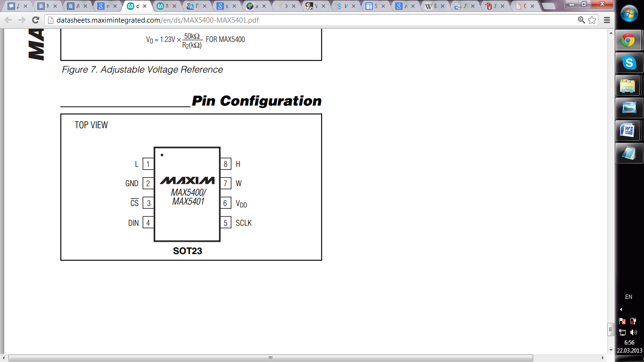Viewport: 644px width, 362px height.
Task: Click the horizontal scrollbar right arrow
Action: click(603, 358)
